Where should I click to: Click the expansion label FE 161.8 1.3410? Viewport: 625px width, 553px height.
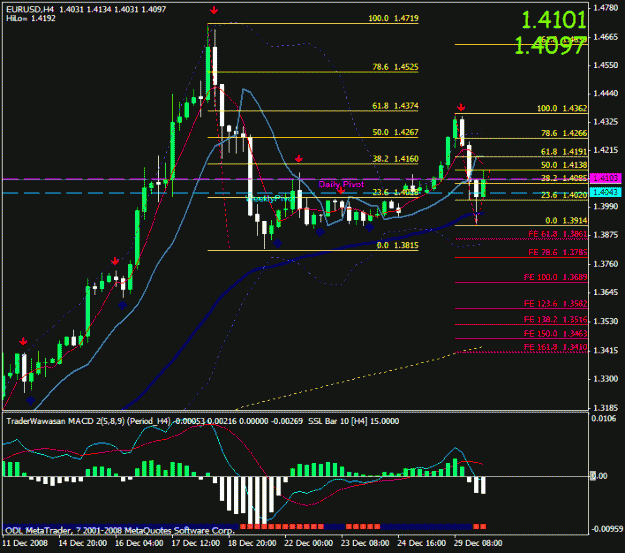[x=556, y=347]
